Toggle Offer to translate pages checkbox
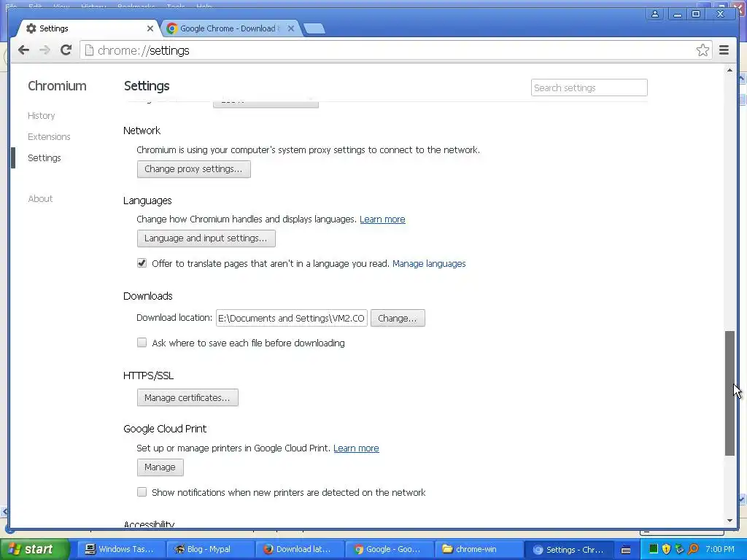 pos(142,263)
